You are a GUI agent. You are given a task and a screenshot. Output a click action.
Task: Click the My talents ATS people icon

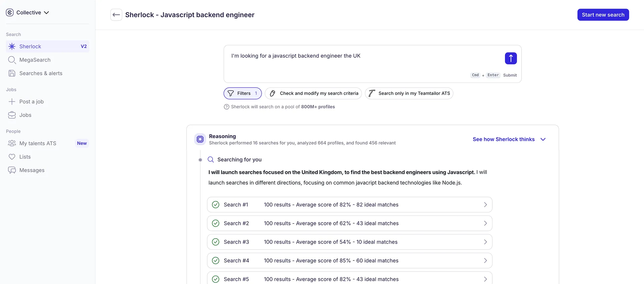point(12,143)
